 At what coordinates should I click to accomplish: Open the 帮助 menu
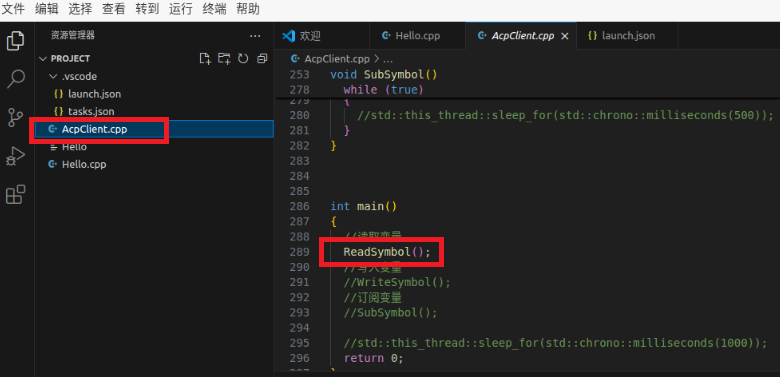pos(248,9)
